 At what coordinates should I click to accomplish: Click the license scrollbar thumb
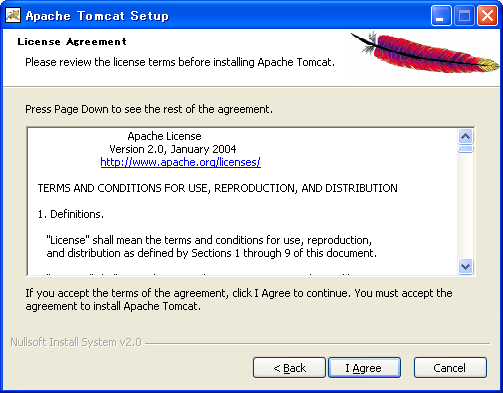point(465,149)
